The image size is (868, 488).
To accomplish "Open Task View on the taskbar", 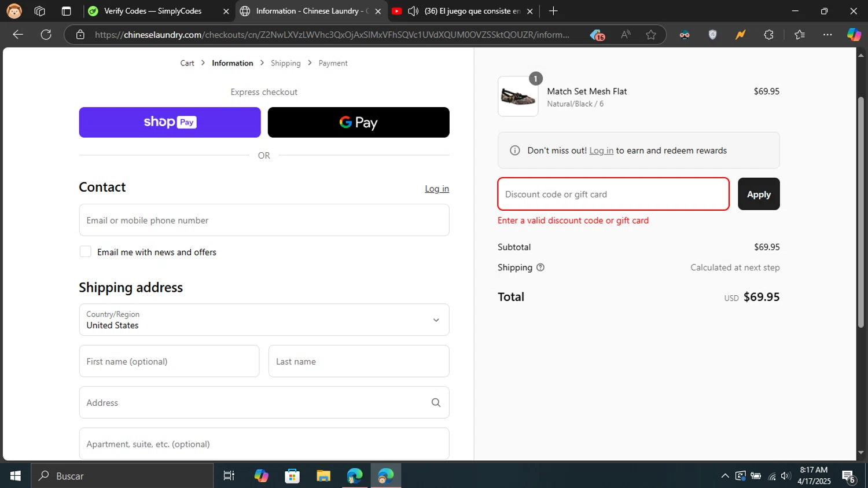I will pyautogui.click(x=229, y=476).
